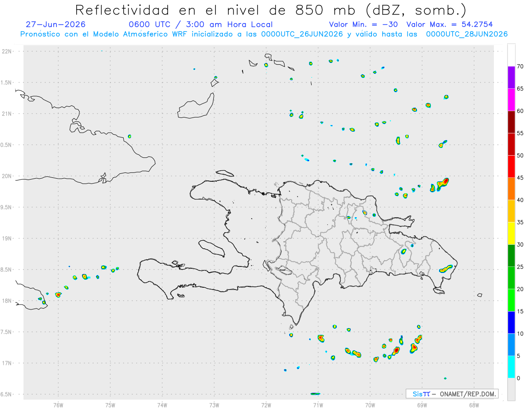Click the '71W' longitude label
Viewport: 532px width, 411px height.
(x=318, y=405)
